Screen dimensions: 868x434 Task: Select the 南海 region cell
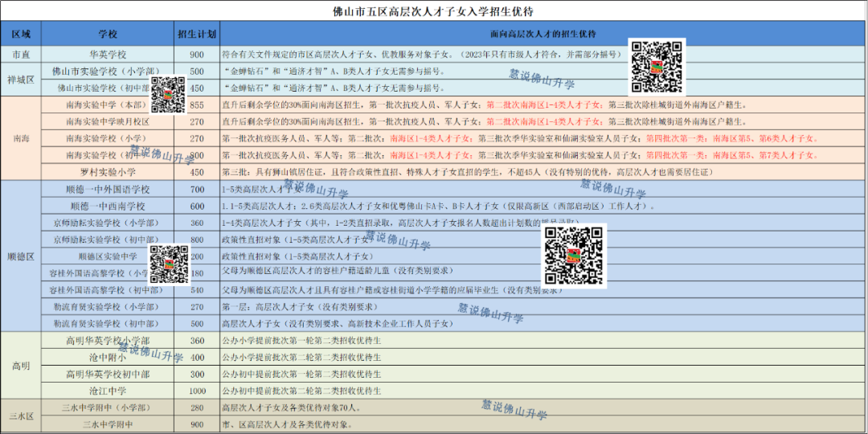tap(21, 138)
